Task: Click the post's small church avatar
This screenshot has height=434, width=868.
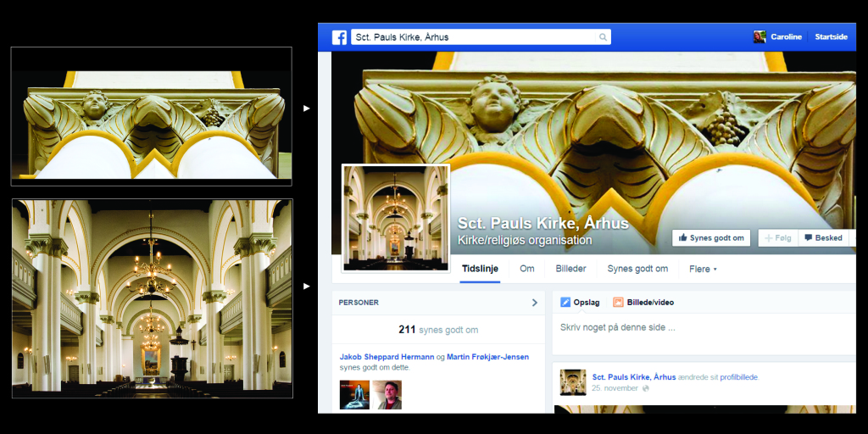Action: [573, 382]
